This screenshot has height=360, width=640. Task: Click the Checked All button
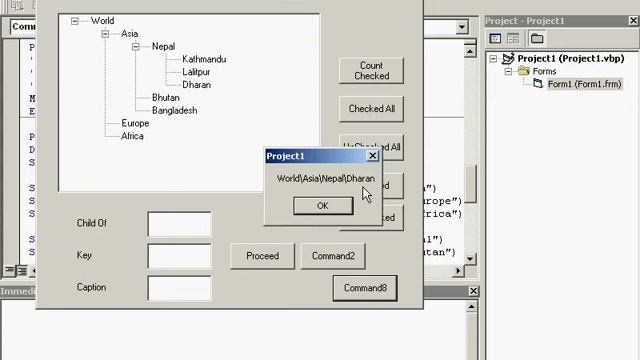click(371, 109)
